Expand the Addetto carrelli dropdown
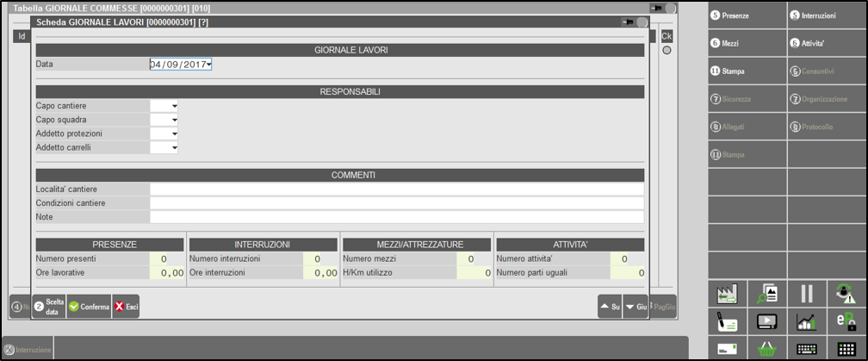This screenshot has width=868, height=361. [174, 148]
